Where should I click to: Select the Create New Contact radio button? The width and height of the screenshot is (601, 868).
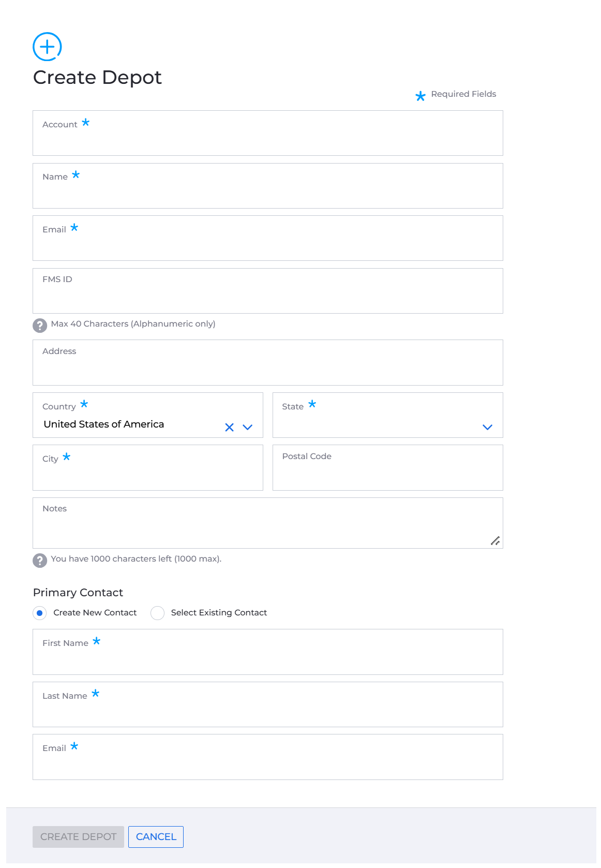40,613
